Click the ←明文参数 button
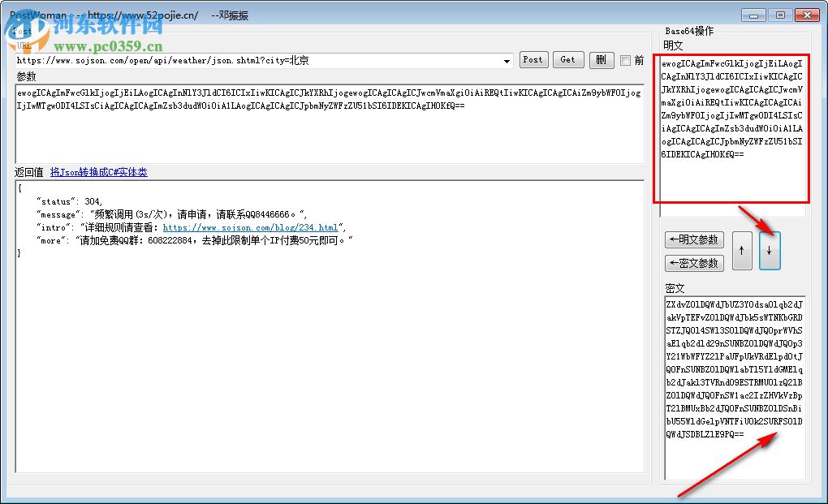Screen dimensions: 828x504 pyautogui.click(x=694, y=239)
